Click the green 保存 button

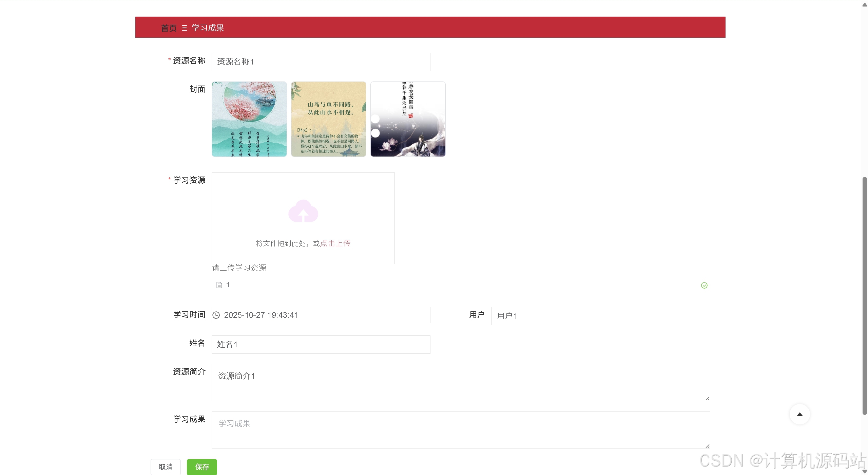coord(202,467)
